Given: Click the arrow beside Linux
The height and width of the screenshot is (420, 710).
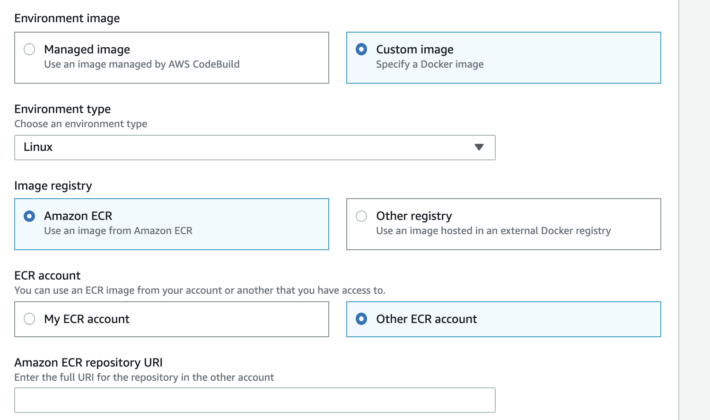Looking at the screenshot, I should tap(478, 147).
